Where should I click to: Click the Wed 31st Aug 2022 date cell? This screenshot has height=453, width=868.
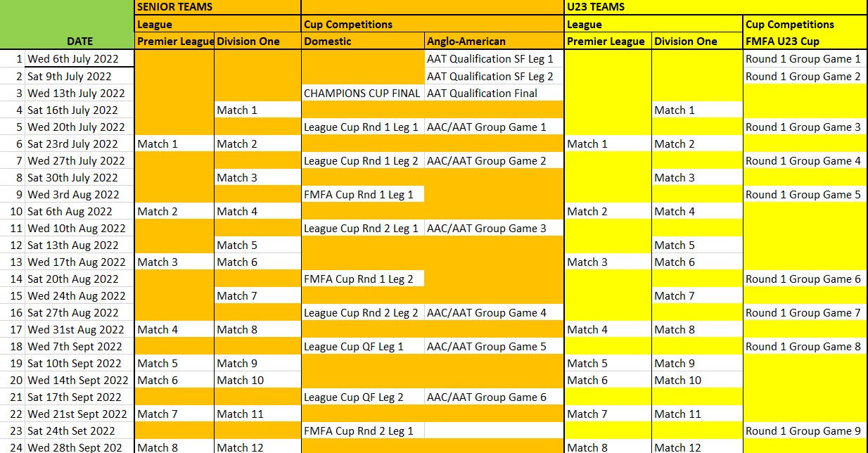click(x=79, y=330)
